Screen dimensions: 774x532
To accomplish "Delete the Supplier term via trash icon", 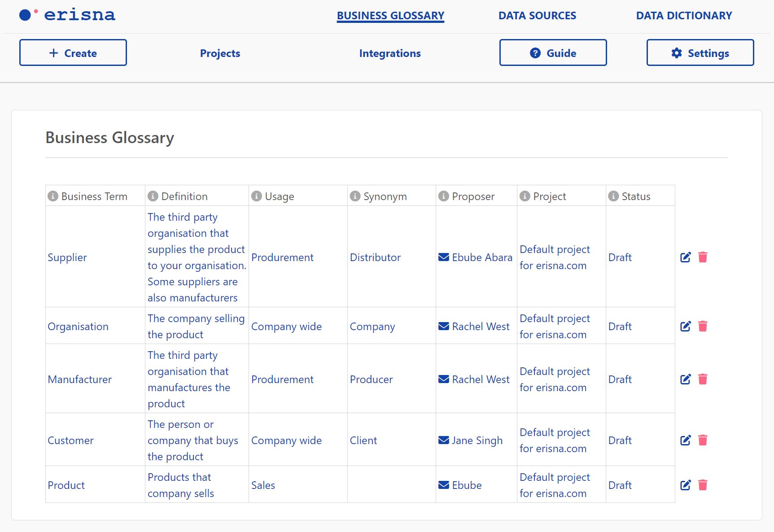I will coord(703,257).
